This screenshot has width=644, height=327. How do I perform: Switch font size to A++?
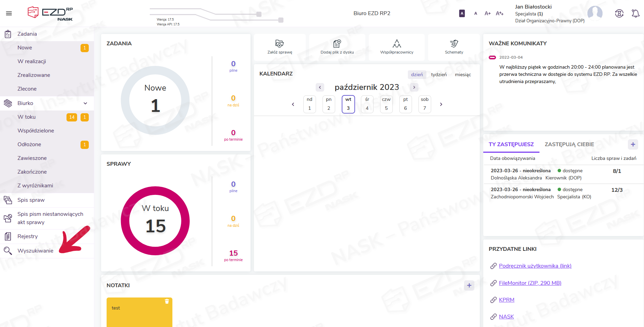(x=499, y=13)
